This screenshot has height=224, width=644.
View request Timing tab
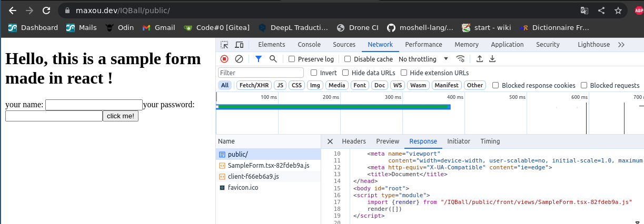(490, 141)
